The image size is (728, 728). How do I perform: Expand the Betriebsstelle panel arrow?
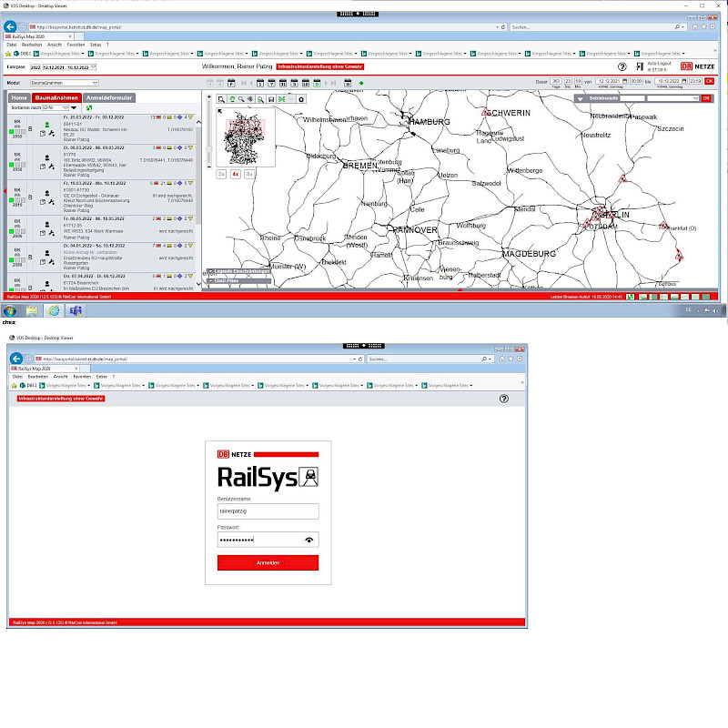pyautogui.click(x=580, y=98)
